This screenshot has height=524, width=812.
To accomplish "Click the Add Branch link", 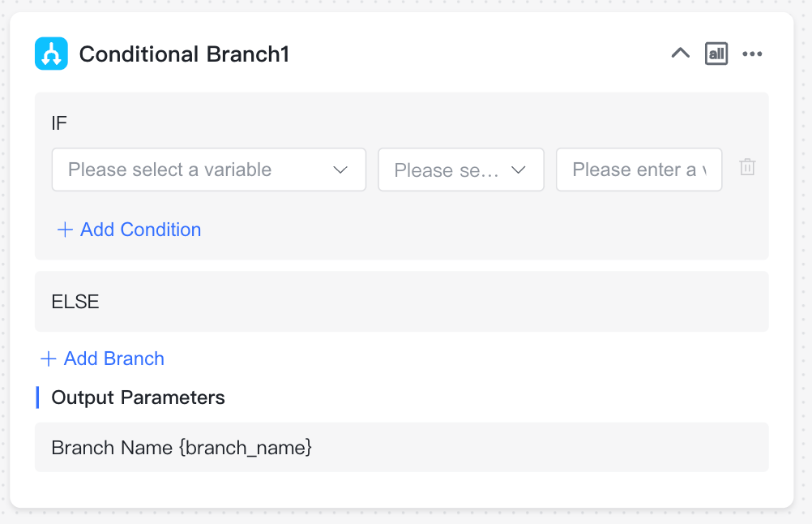I will (x=114, y=359).
